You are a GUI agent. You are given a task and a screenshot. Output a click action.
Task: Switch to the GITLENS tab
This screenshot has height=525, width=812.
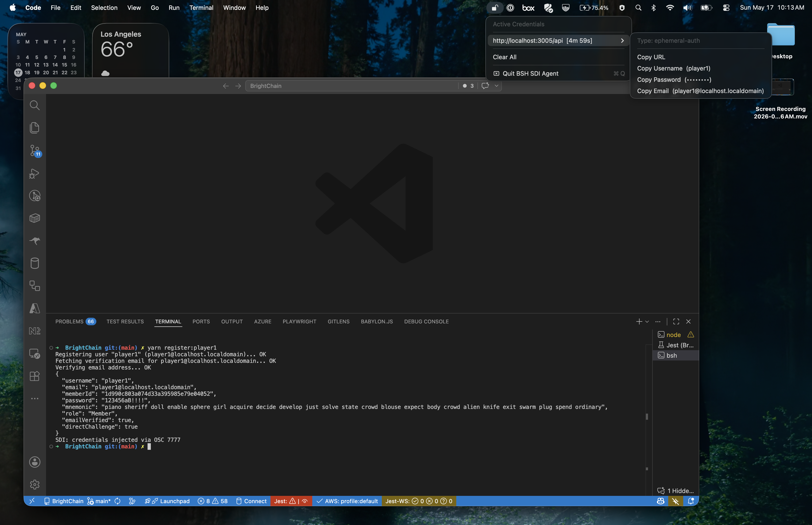click(x=338, y=321)
